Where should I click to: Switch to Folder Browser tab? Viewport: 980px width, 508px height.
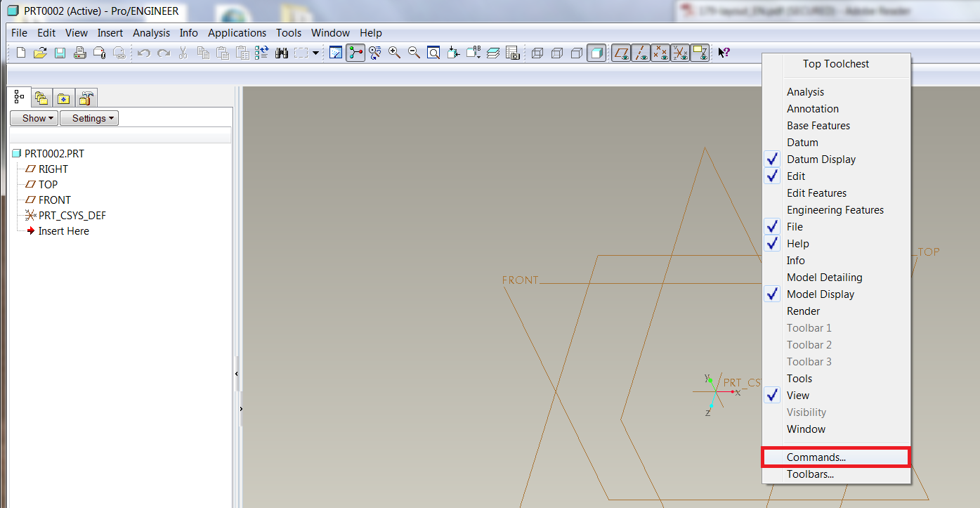[x=41, y=98]
